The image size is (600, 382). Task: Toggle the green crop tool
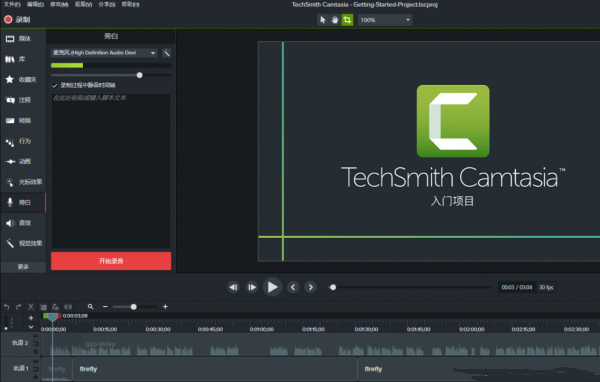pos(347,20)
